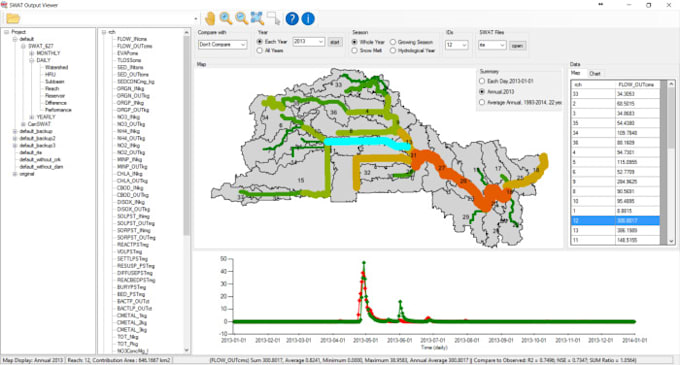
Task: Select Subbasin under DAILY
Action: (x=55, y=81)
